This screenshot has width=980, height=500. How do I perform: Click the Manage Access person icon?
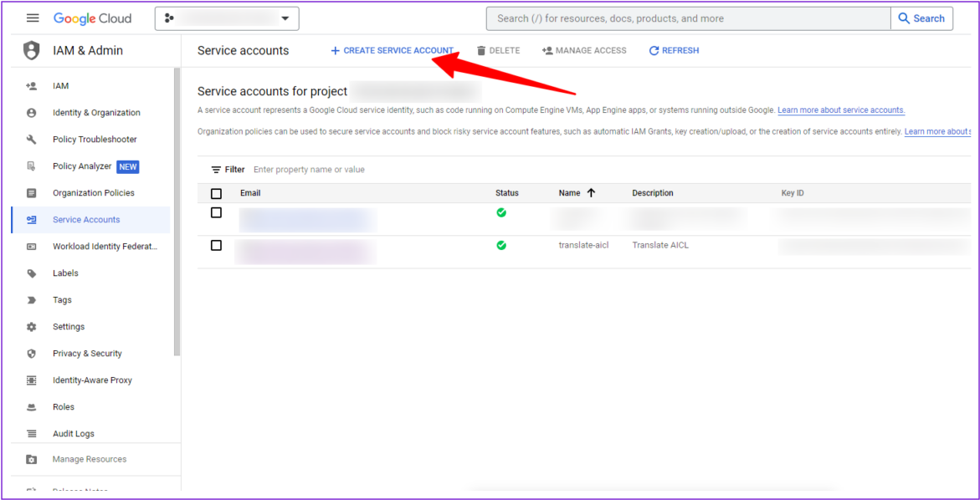547,50
